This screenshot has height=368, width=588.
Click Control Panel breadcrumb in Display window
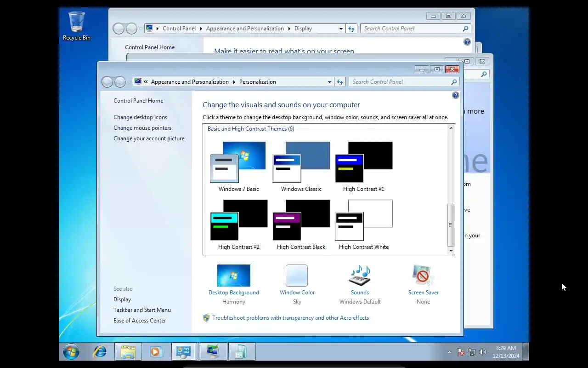coord(179,29)
